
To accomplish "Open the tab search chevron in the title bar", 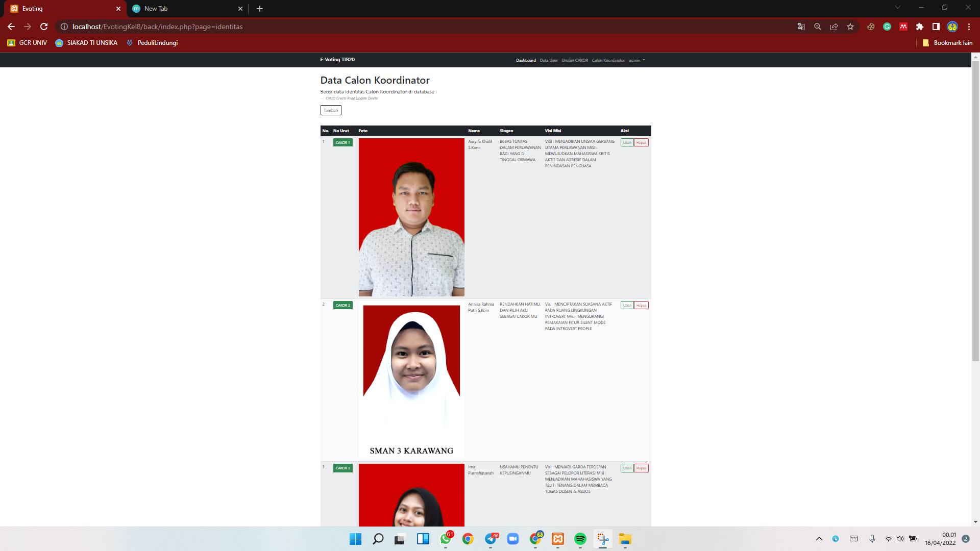I will 897,8.
